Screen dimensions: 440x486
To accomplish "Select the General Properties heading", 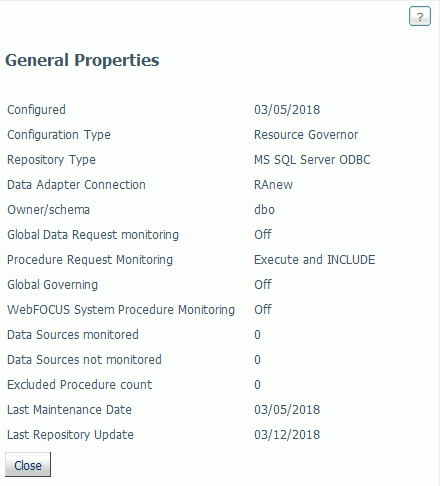I will 82,61.
